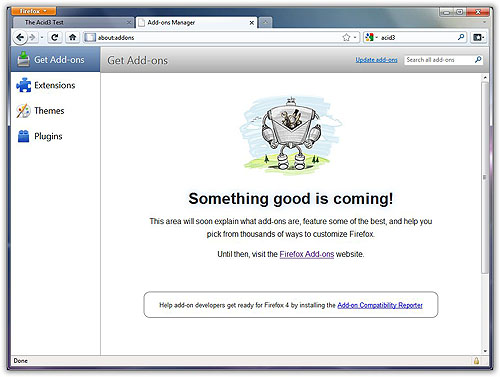Viewport: 500px width, 377px height.
Task: Go forward with the forward arrow
Action: pyautogui.click(x=32, y=37)
